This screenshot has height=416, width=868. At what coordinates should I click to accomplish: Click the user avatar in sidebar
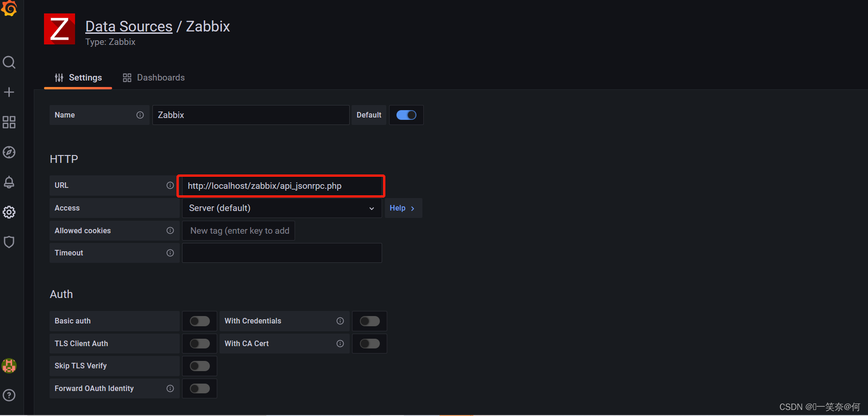point(9,366)
